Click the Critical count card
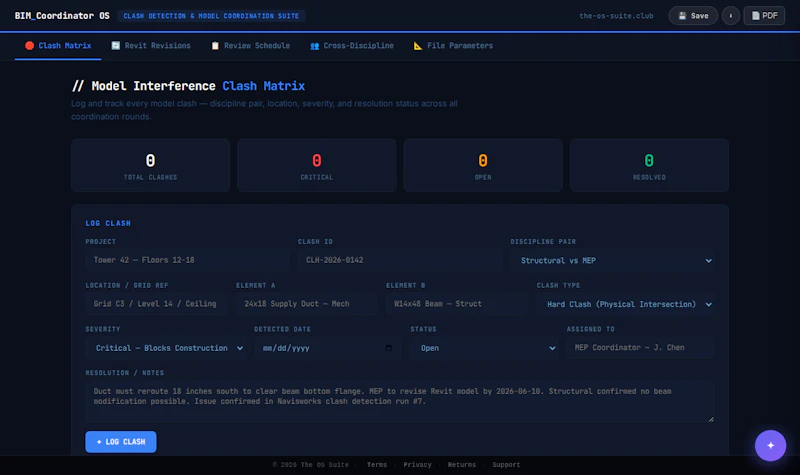The image size is (800, 475). [x=317, y=165]
